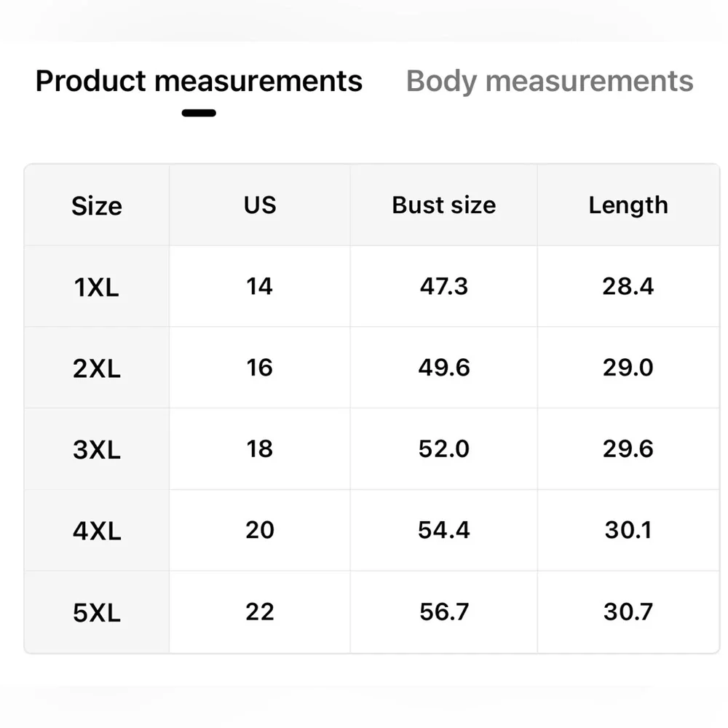Switch to the Body measurements tab

coord(550,81)
